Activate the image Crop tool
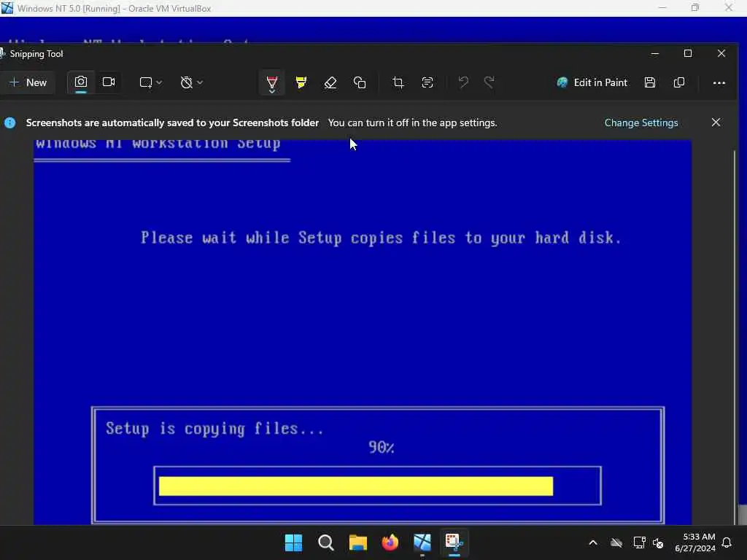747x560 pixels. [x=398, y=82]
